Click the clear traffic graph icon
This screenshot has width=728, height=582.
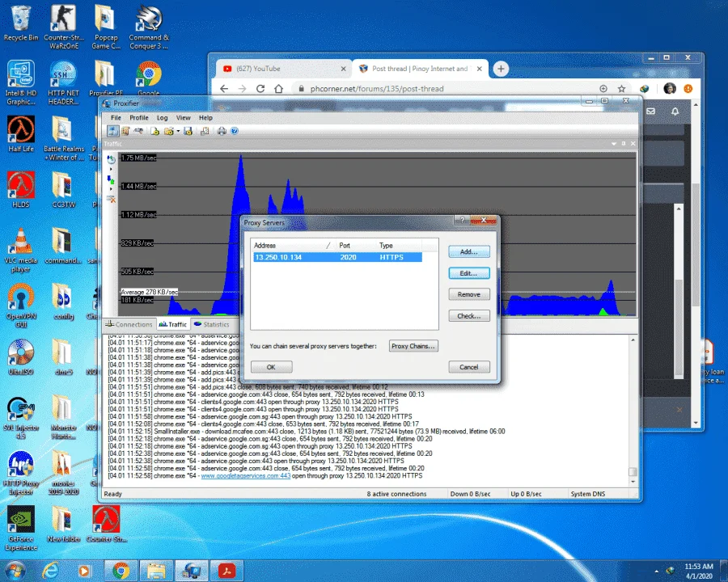(x=111, y=199)
